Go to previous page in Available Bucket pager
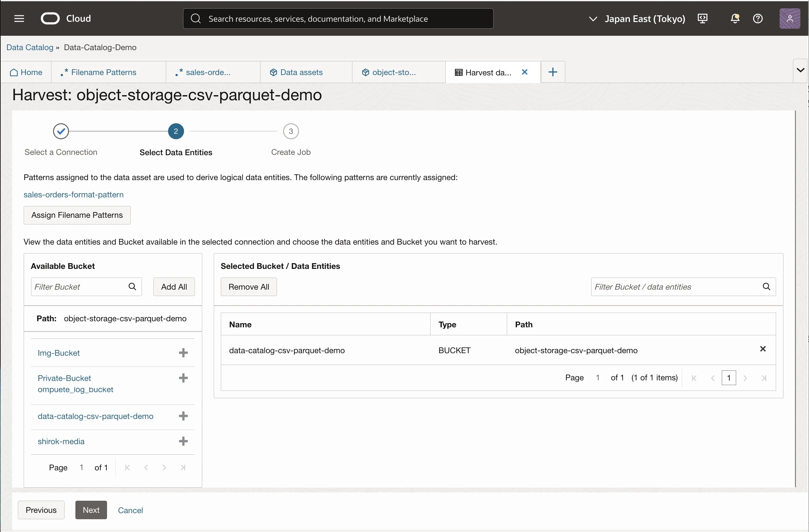This screenshot has height=532, width=809. (146, 467)
